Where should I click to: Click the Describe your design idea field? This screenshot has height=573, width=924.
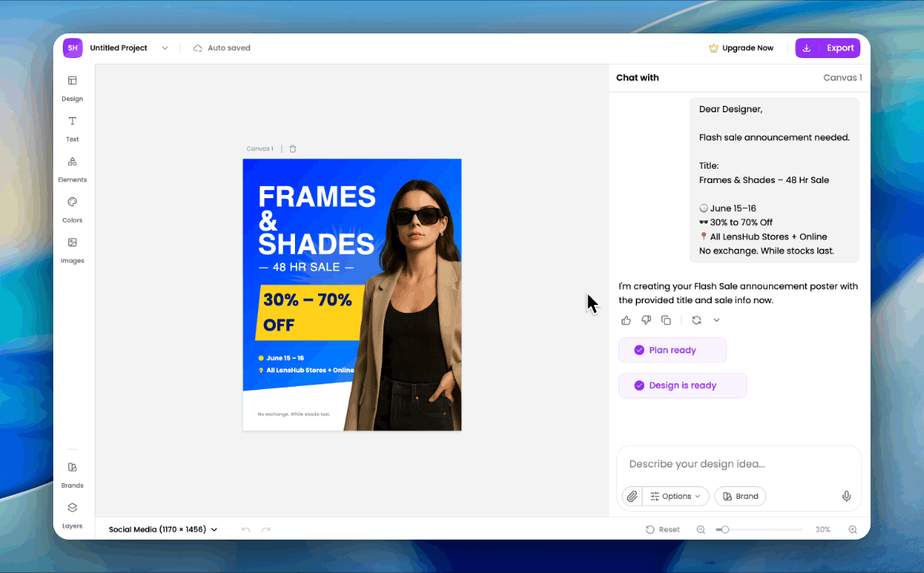pos(738,464)
